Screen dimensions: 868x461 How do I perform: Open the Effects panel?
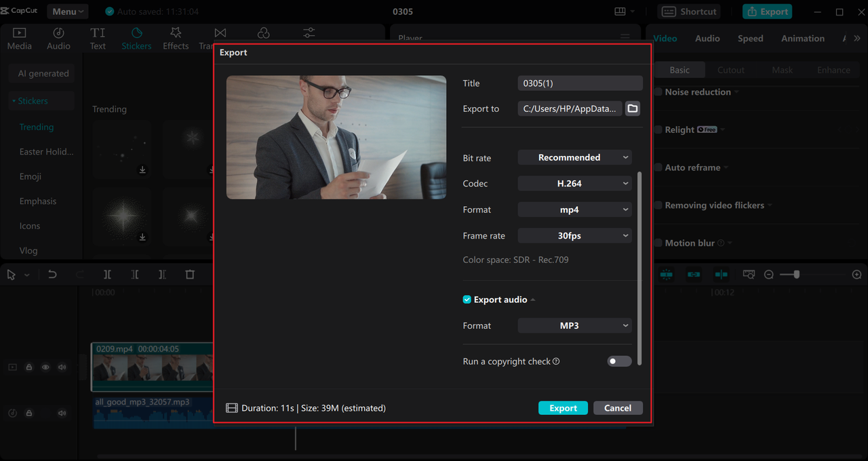coord(176,39)
